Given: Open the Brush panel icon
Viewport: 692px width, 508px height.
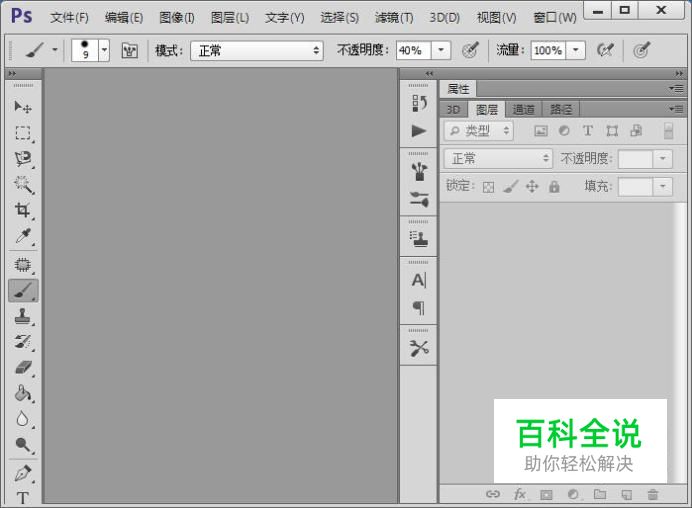Looking at the screenshot, I should tap(419, 171).
